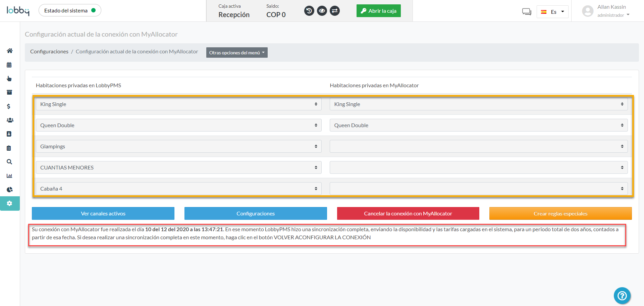This screenshot has height=306, width=644.
Task: Open the bar chart reports sidebar icon
Action: [9, 176]
